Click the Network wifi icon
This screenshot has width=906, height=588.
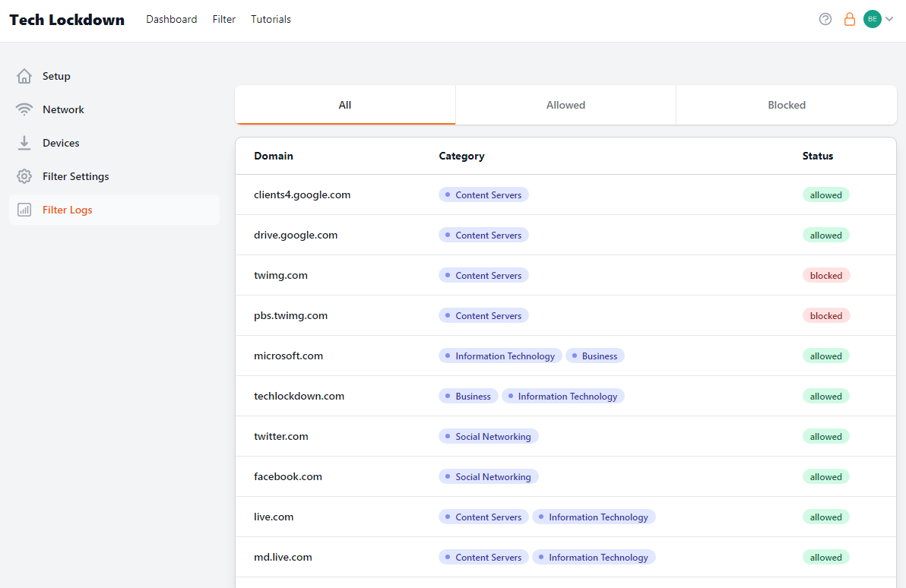pyautogui.click(x=24, y=109)
